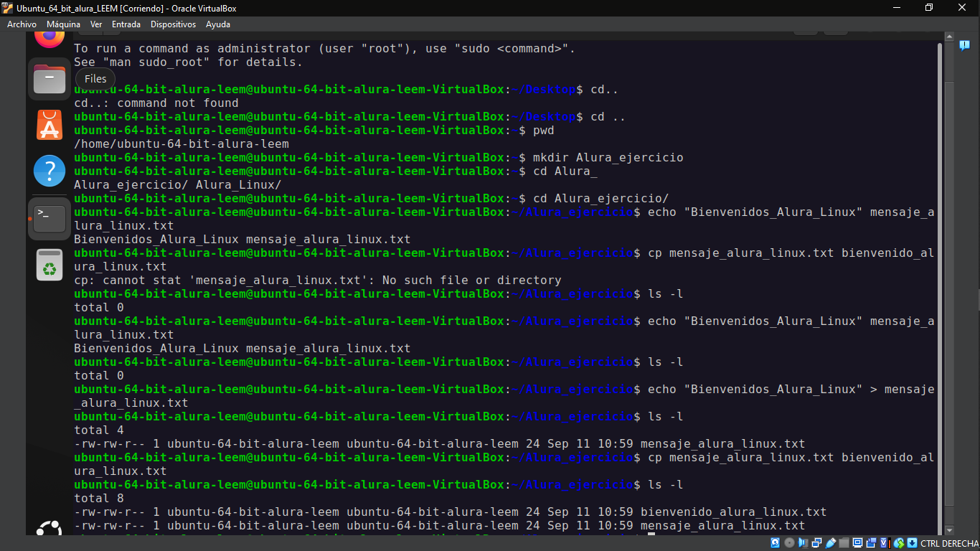The height and width of the screenshot is (551, 980).
Task: Click the VirtualBox window title icon
Action: pos(7,8)
